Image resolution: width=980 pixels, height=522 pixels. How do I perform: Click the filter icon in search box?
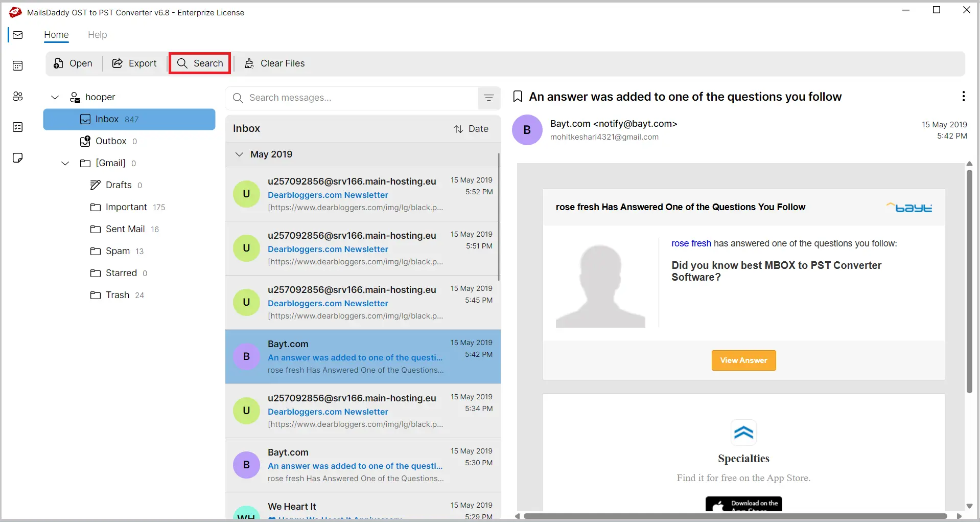coord(488,98)
